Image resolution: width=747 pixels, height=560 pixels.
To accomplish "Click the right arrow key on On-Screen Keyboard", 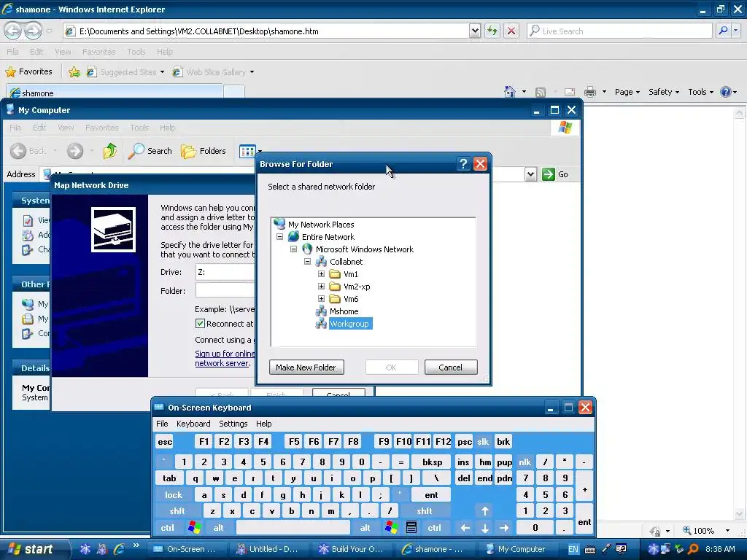I will (x=504, y=528).
